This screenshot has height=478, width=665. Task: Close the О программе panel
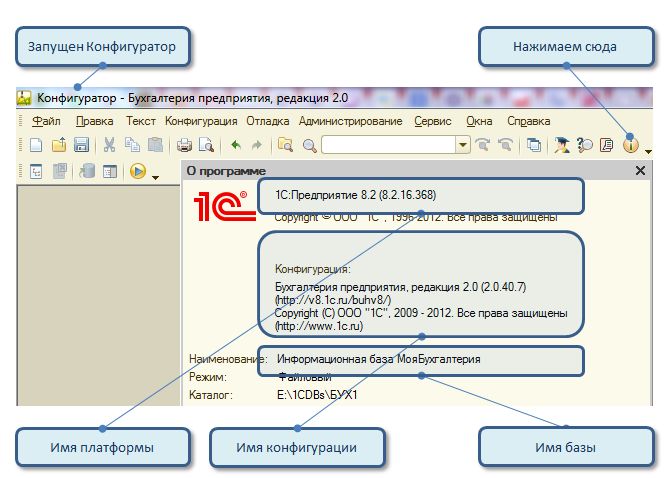point(641,171)
